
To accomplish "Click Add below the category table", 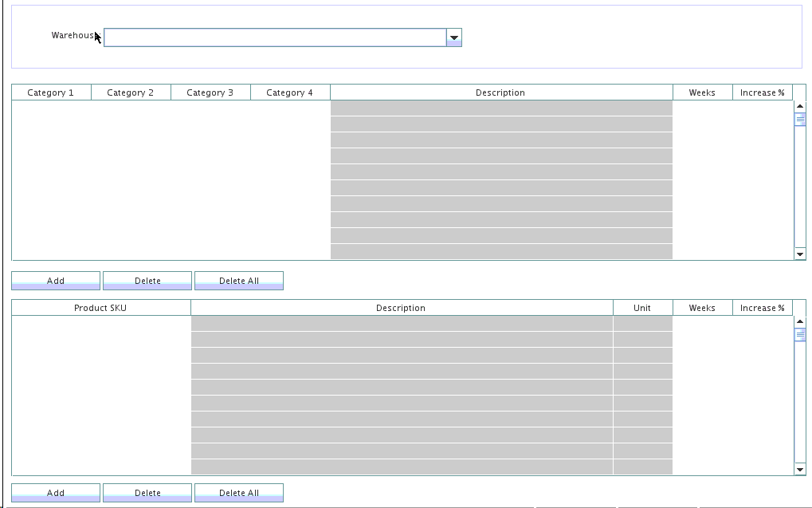I will (56, 281).
